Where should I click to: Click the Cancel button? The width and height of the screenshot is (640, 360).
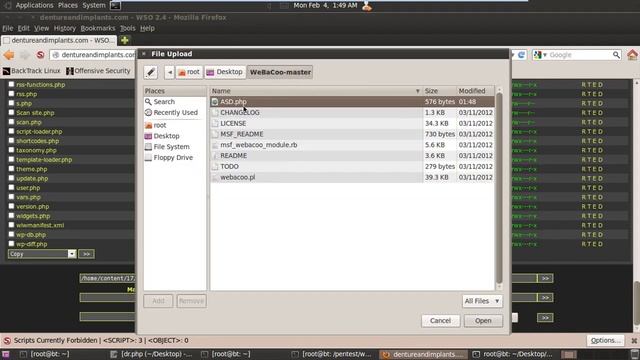click(440, 321)
